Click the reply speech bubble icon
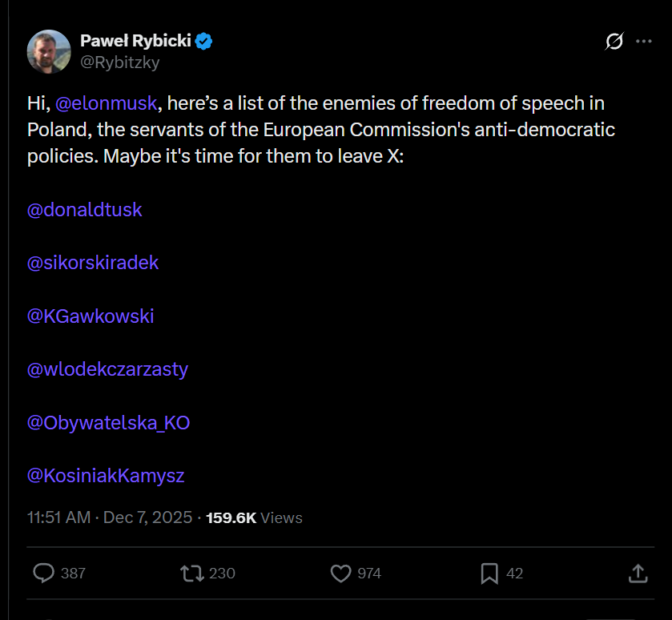The image size is (672, 620). point(44,573)
